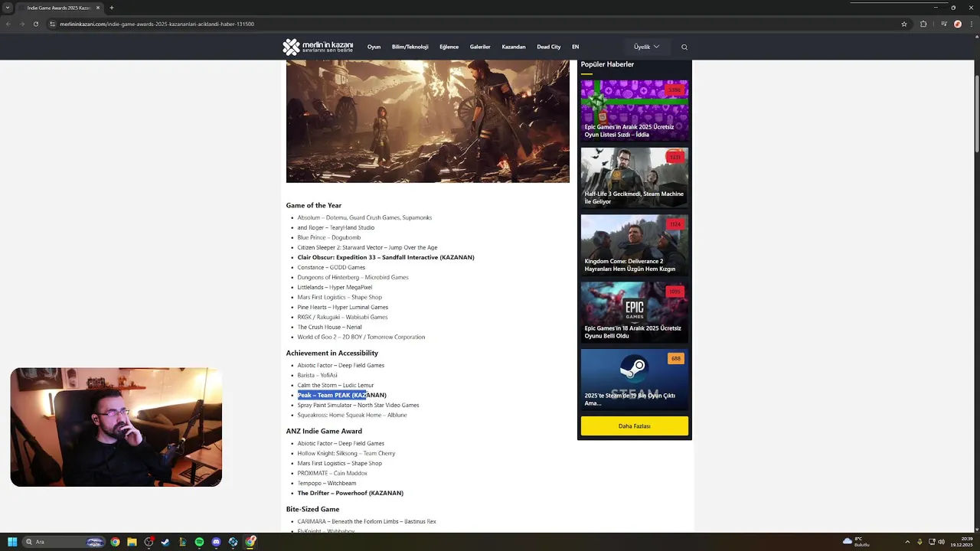Screen dimensions: 980x551
Task: Click the article header game artwork image
Action: (428, 121)
